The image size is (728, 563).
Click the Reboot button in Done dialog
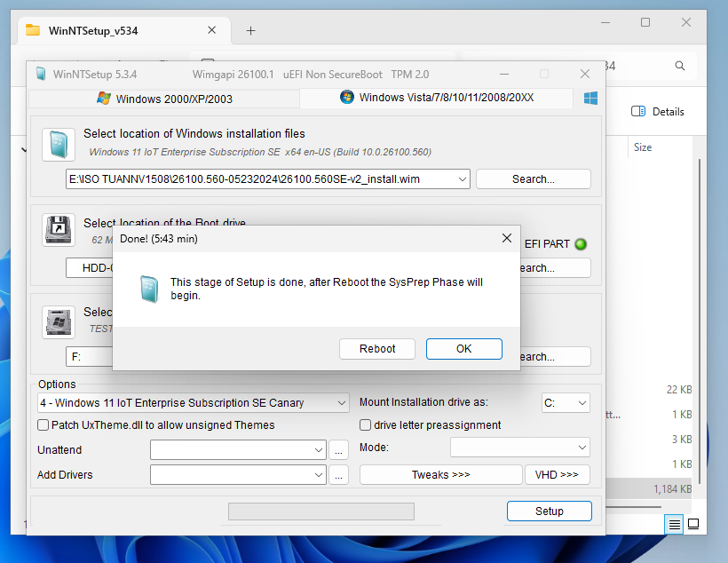(x=377, y=349)
